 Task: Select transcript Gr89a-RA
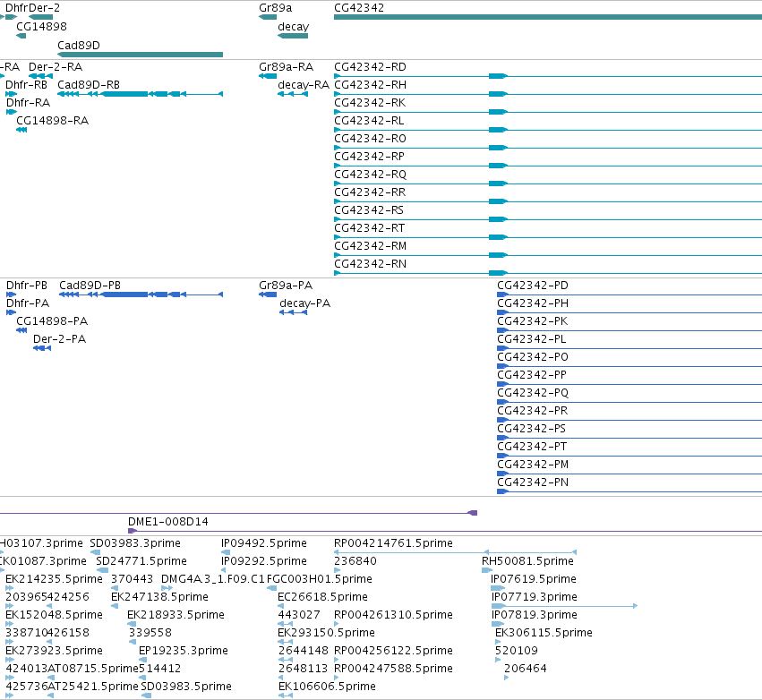[287, 66]
